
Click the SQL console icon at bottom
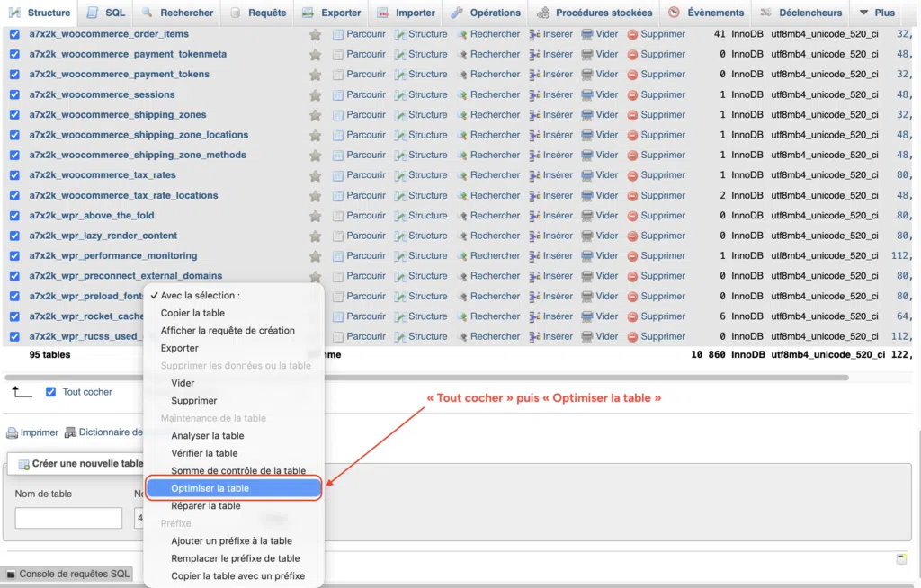coord(11,574)
